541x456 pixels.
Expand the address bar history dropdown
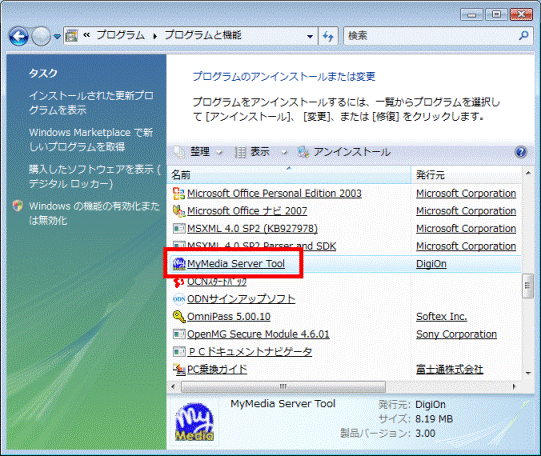(x=310, y=36)
